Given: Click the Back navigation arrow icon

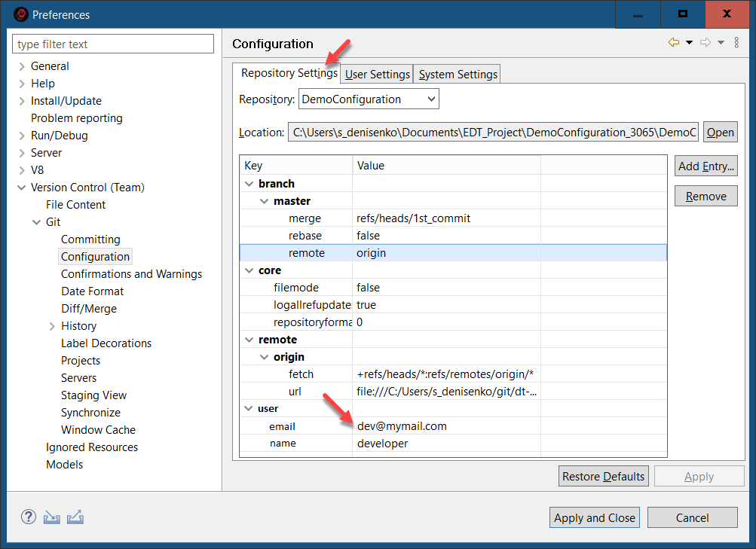Looking at the screenshot, I should click(x=674, y=43).
